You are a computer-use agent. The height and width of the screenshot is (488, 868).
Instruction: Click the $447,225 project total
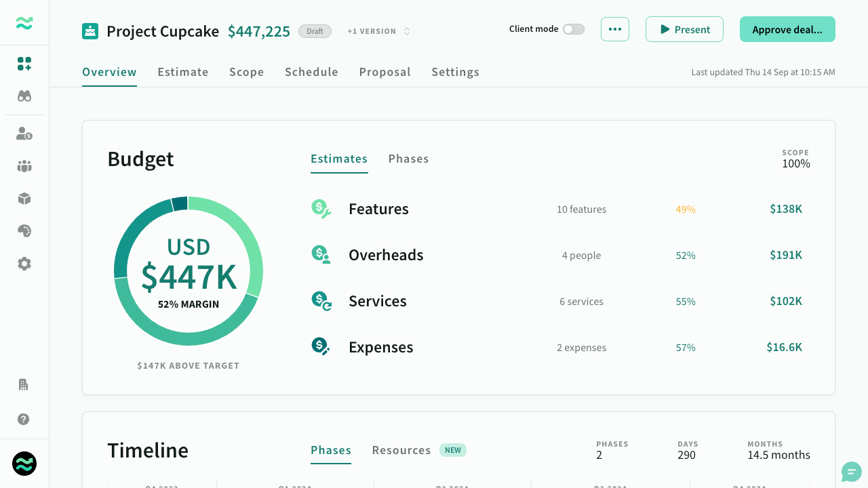[x=259, y=31]
